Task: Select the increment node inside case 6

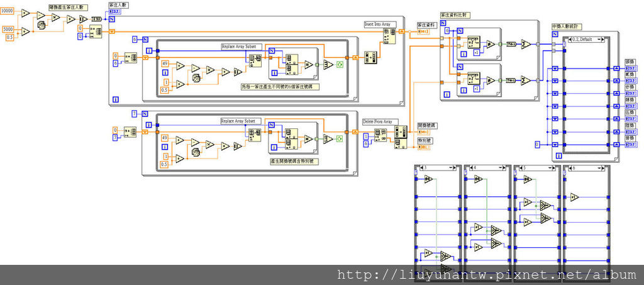Action: tap(575, 197)
